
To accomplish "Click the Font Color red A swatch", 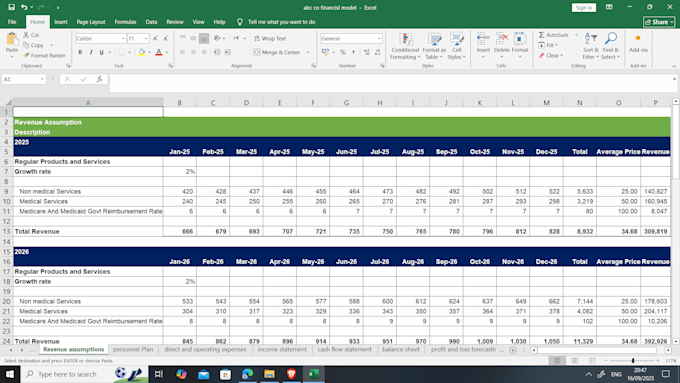I will tap(159, 52).
